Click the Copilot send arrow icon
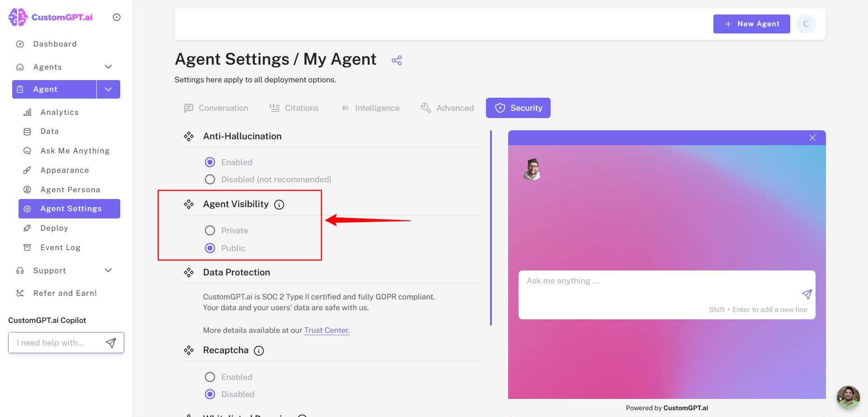This screenshot has height=417, width=868. 111,343
